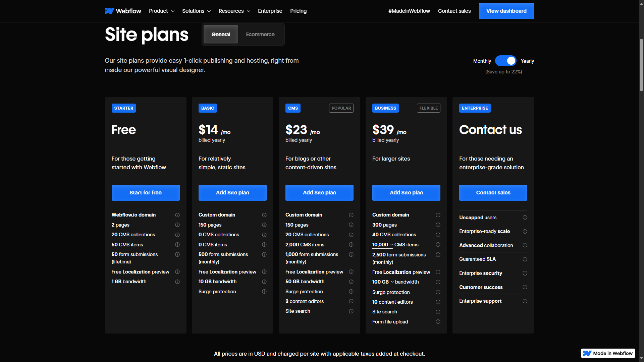
Task: Expand the Solutions menu
Action: coord(197,11)
